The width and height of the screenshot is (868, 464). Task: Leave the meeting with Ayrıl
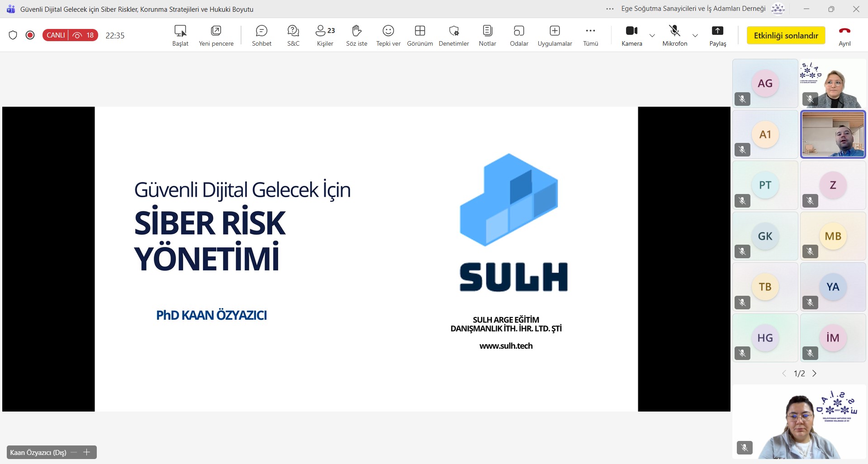pyautogui.click(x=844, y=36)
